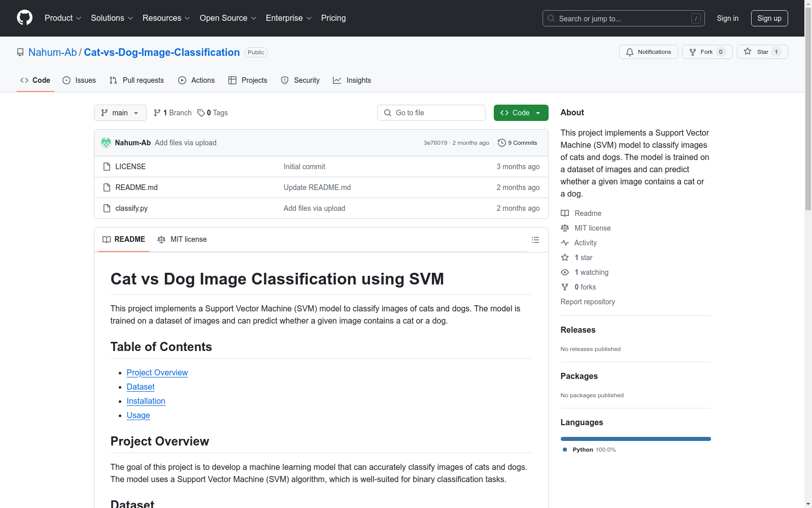812x508 pixels.
Task: Click the Update README.md commit message
Action: (x=317, y=187)
